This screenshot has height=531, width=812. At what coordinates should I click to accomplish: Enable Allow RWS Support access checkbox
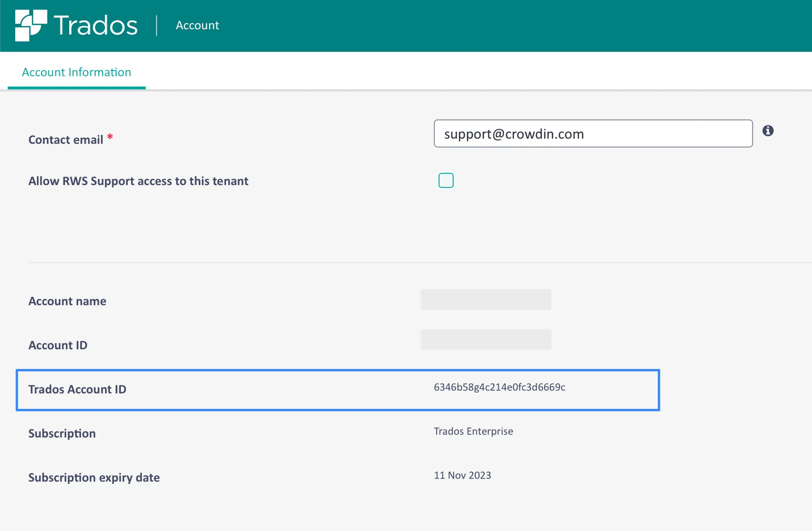[446, 181]
